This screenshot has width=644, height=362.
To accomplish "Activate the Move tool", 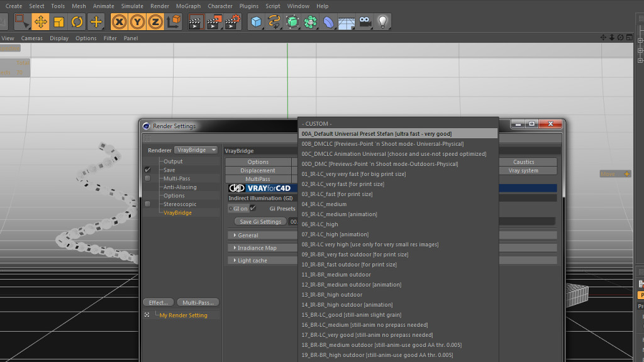I will pyautogui.click(x=41, y=22).
